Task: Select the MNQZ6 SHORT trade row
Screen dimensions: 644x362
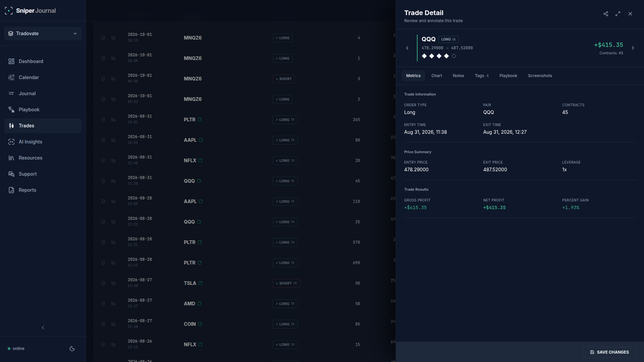Action: tap(245, 79)
